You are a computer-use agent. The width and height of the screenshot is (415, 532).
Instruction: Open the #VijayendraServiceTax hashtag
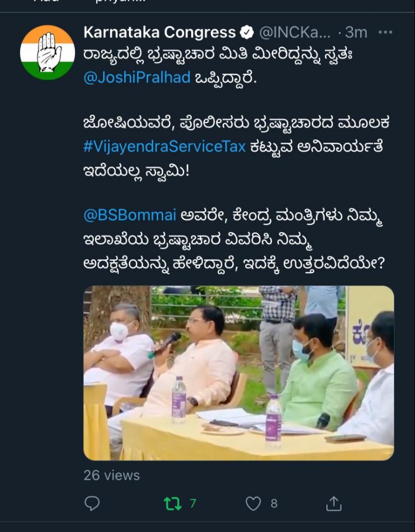tap(165, 146)
